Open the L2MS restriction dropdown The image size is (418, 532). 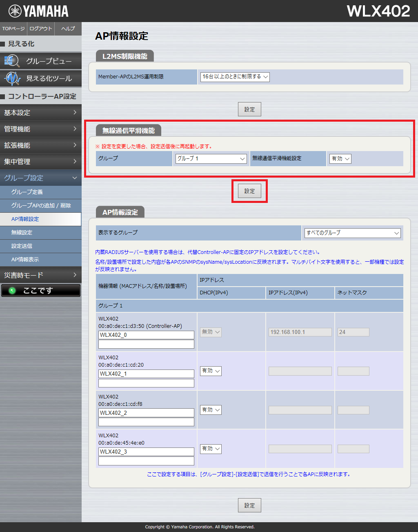235,77
